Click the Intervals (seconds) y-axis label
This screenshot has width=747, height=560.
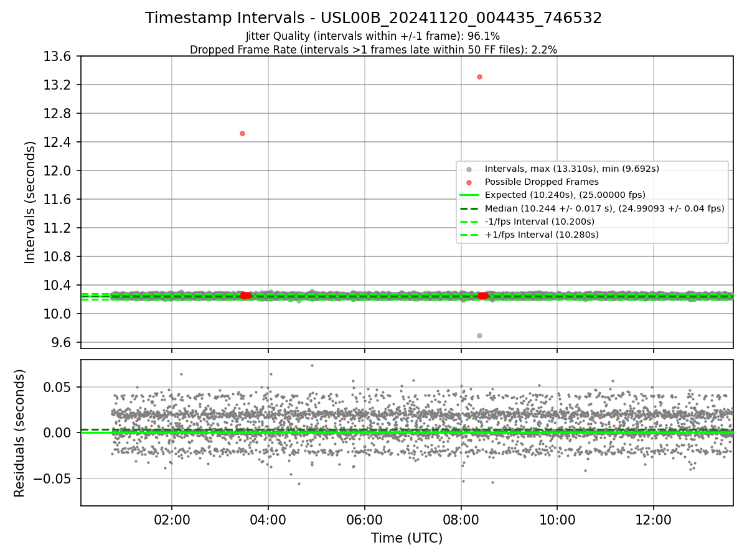[x=31, y=202]
